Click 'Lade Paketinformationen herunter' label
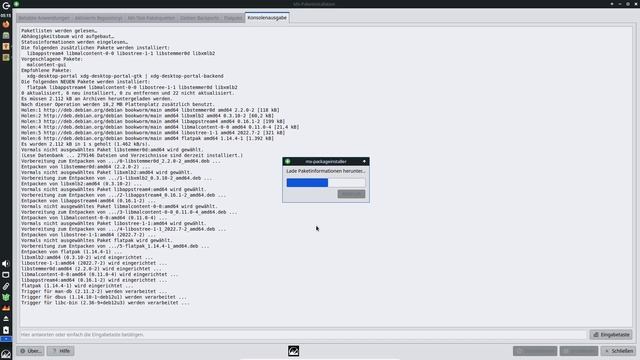 click(326, 171)
